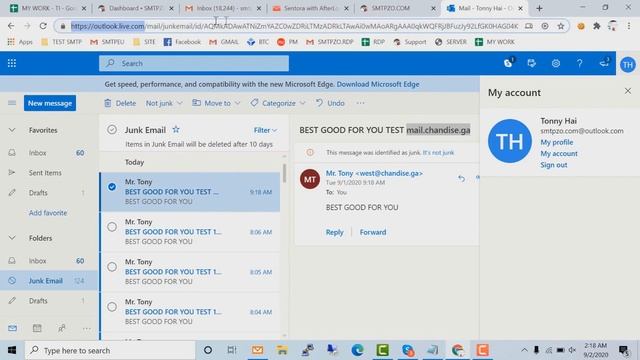Collapse the Folders section

(x=12, y=238)
